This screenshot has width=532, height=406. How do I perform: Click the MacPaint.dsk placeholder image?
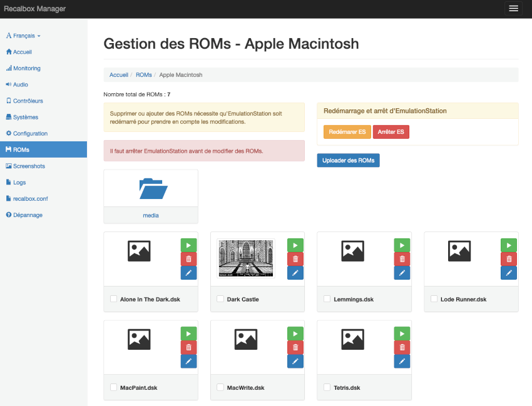pyautogui.click(x=139, y=339)
